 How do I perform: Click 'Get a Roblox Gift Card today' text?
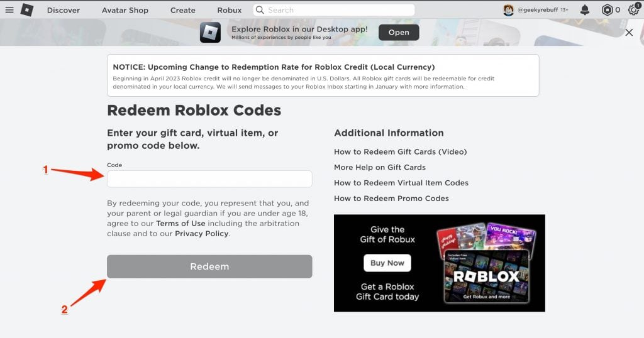coord(387,292)
